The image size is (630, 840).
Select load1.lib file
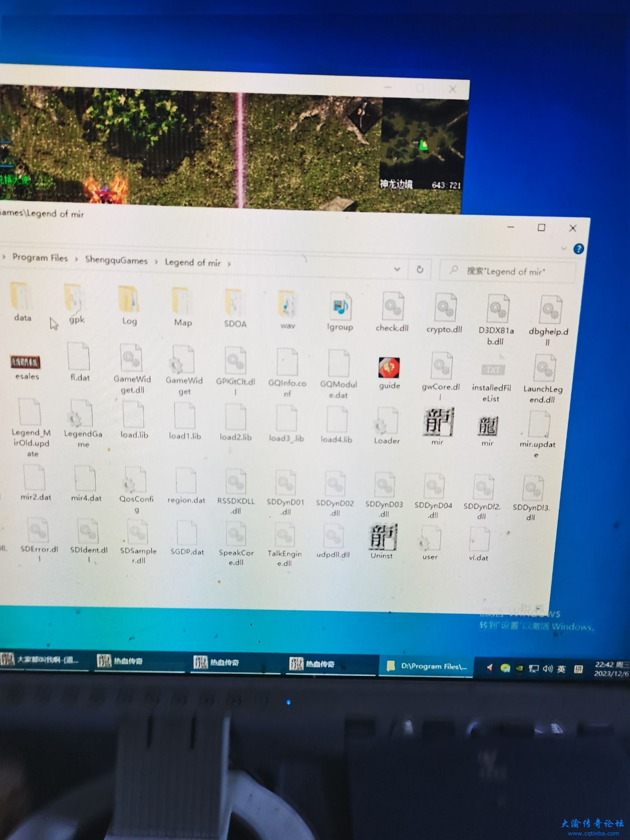pyautogui.click(x=185, y=421)
